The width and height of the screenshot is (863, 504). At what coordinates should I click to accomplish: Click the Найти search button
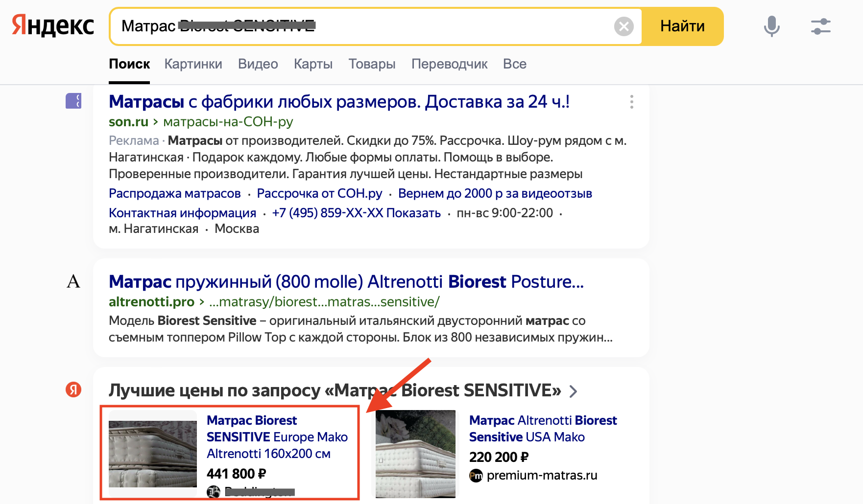tap(682, 26)
